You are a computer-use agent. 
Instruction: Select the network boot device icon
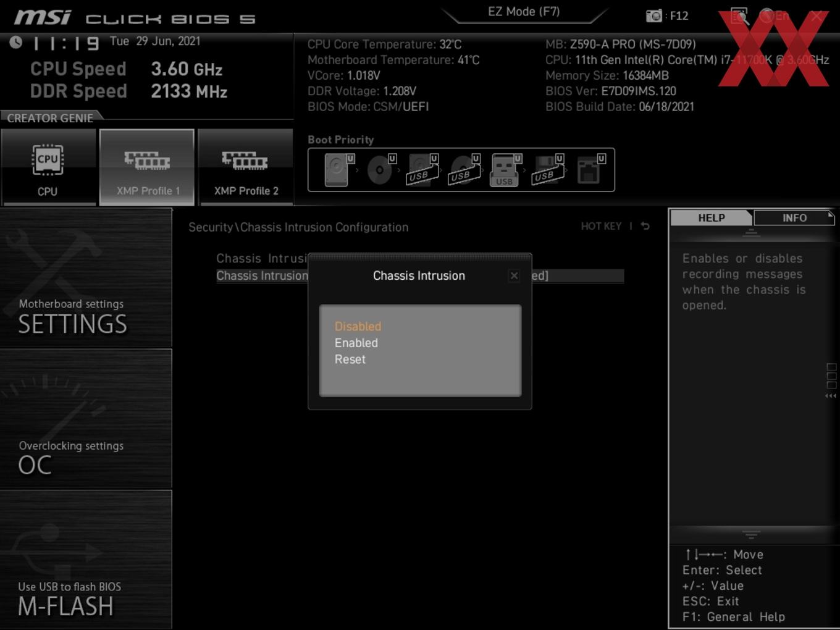coord(590,170)
